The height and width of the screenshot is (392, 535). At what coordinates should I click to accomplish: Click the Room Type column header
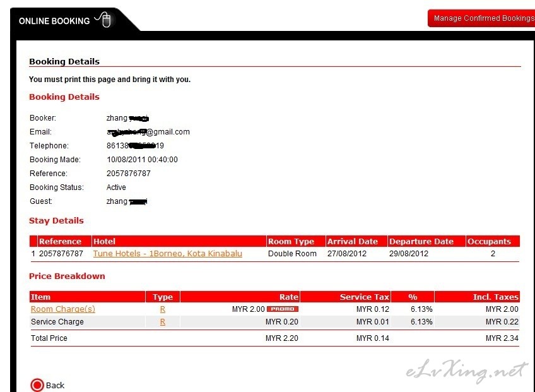tap(296, 241)
